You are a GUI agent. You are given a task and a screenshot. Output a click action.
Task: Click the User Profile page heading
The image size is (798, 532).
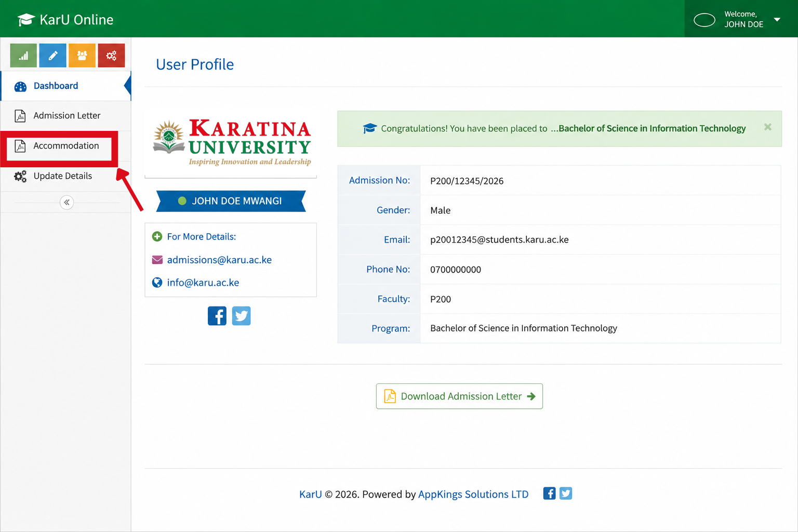(x=195, y=64)
